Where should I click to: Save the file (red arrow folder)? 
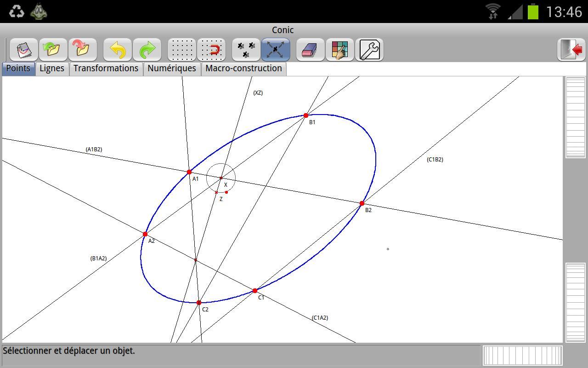pos(83,50)
